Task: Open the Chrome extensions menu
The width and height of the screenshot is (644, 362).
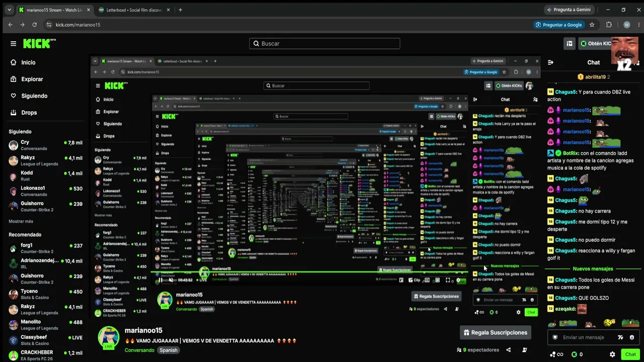Action: (609, 25)
